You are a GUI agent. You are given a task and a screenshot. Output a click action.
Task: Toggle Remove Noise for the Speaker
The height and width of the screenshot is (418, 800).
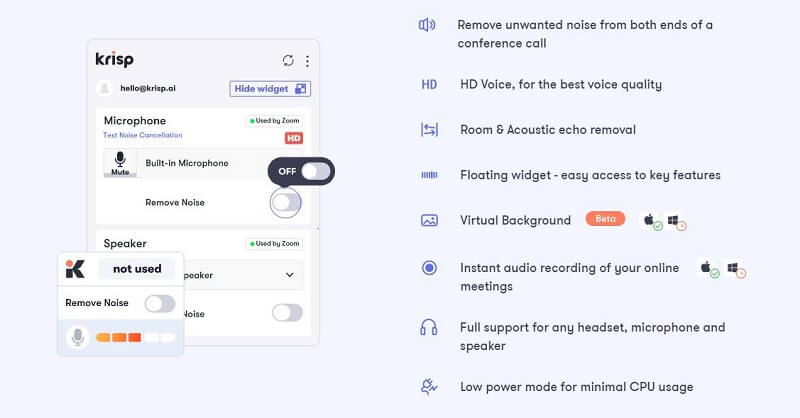click(x=287, y=313)
